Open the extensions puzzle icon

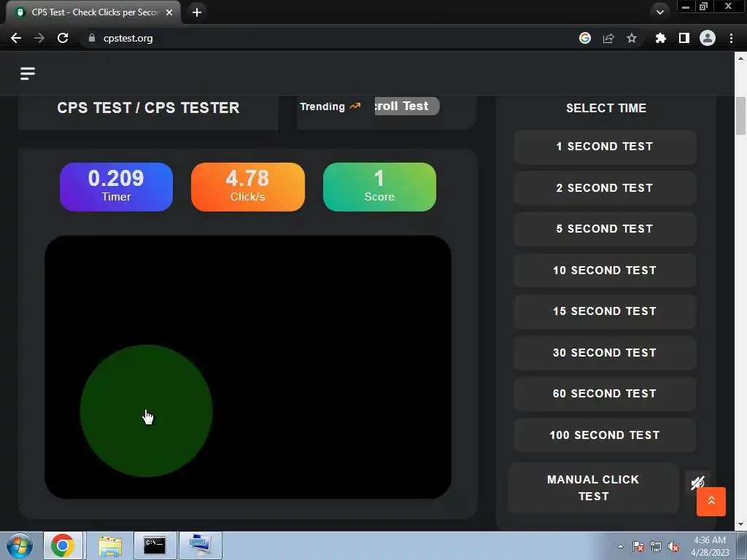[660, 38]
